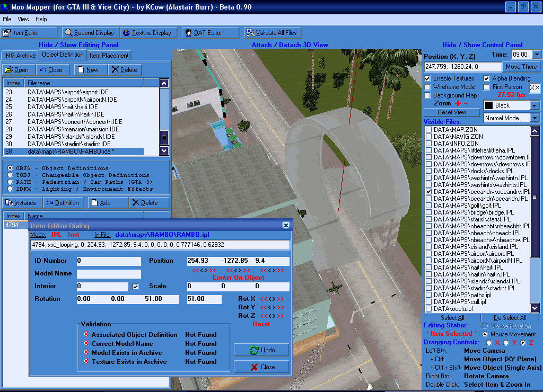The width and height of the screenshot is (543, 392).
Task: Select the 2DFX Lighting / Environment Effects radio
Action: point(10,189)
